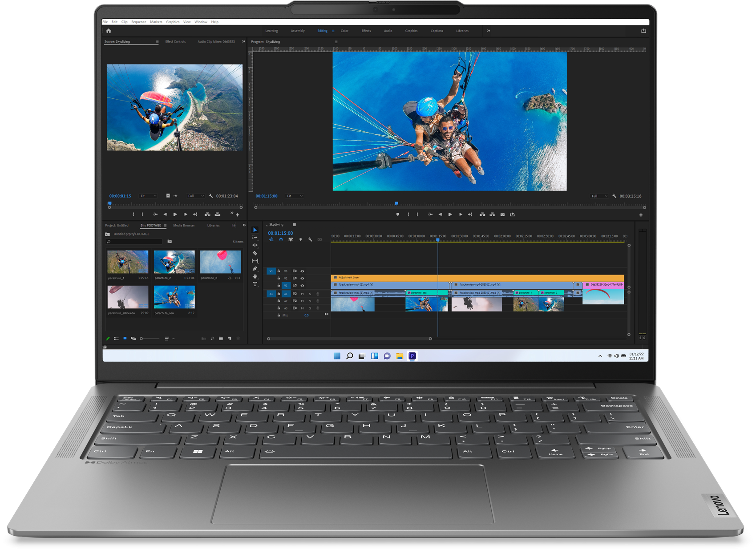Expand Source panel group overflow chevrons

pos(243,41)
